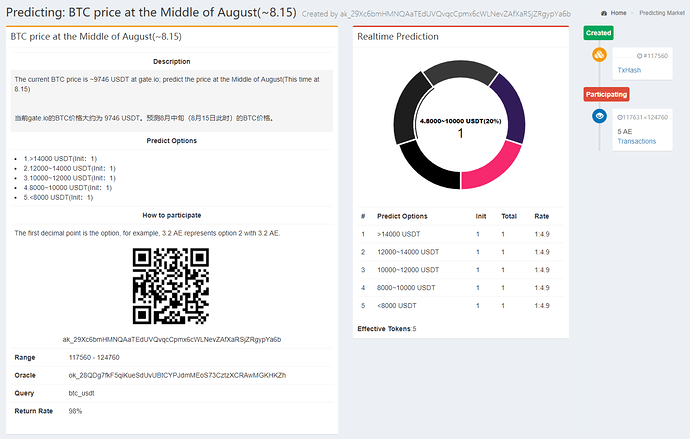Click the Return Rate value 98%
The width and height of the screenshot is (690, 439).
point(75,411)
